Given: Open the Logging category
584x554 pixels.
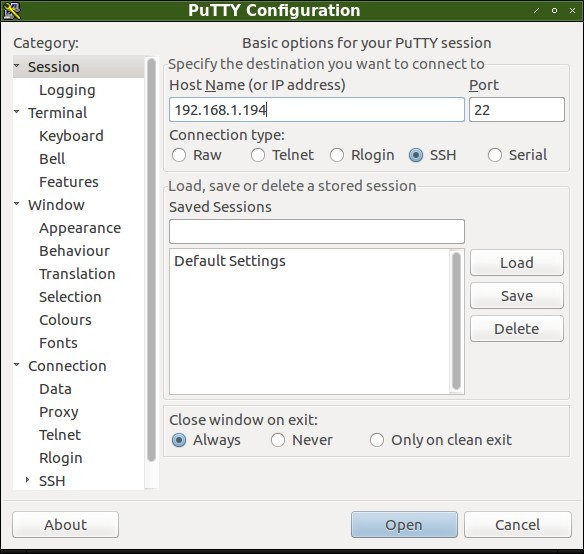Looking at the screenshot, I should [x=67, y=90].
